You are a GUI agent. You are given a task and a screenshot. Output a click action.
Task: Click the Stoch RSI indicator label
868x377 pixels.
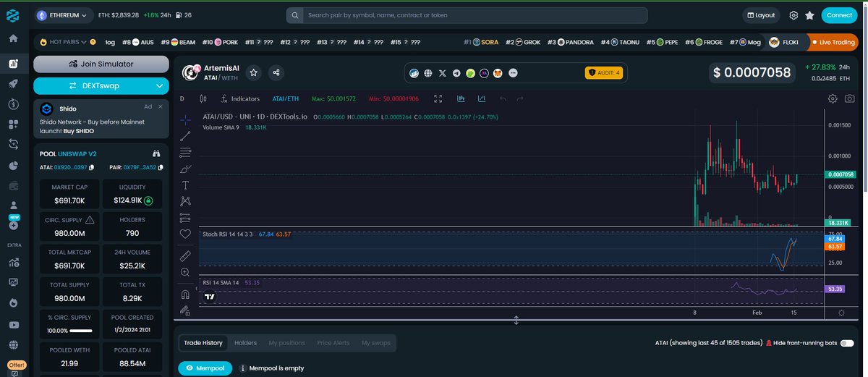point(227,234)
